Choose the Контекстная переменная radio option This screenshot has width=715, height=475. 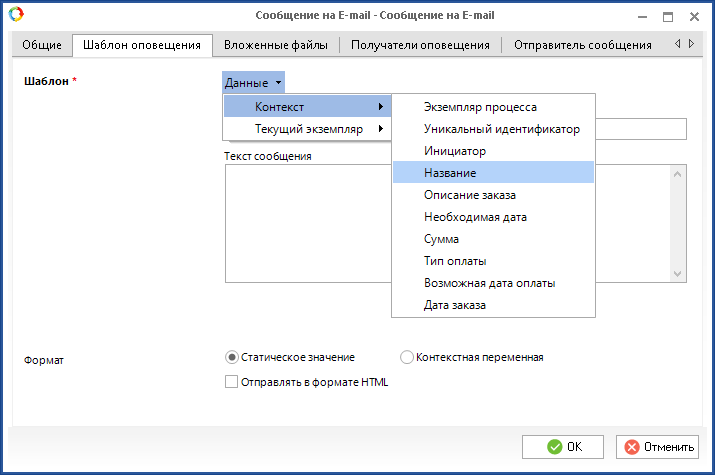pos(407,357)
